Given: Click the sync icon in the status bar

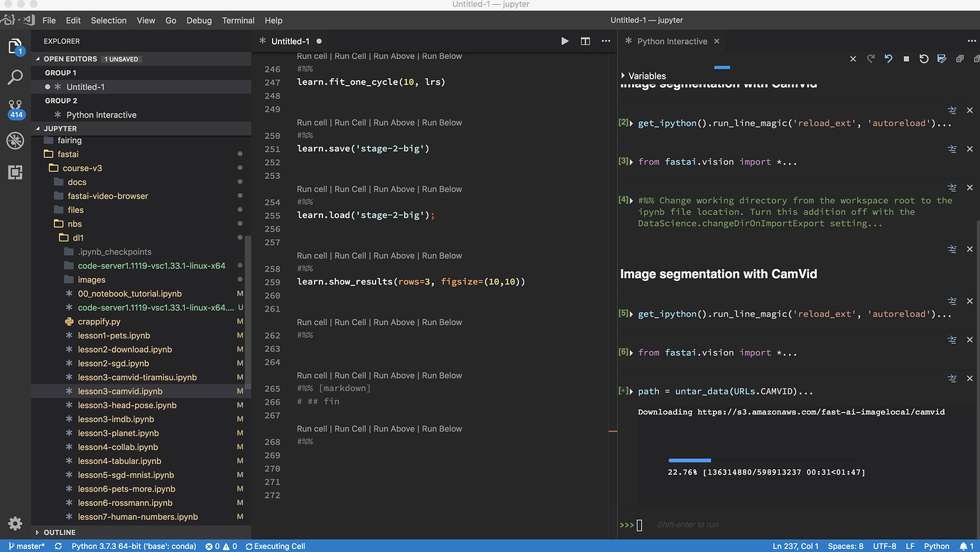Looking at the screenshot, I should point(58,546).
